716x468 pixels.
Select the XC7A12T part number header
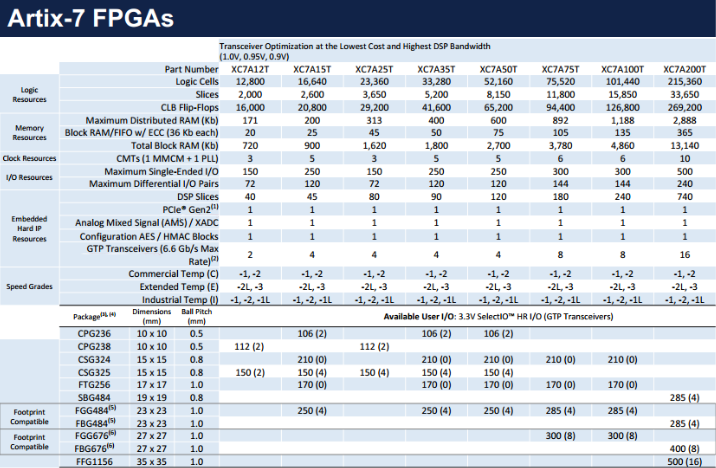(250, 68)
